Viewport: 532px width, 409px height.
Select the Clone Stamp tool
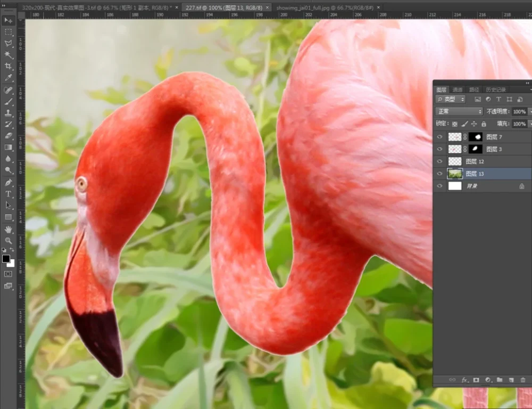9,113
